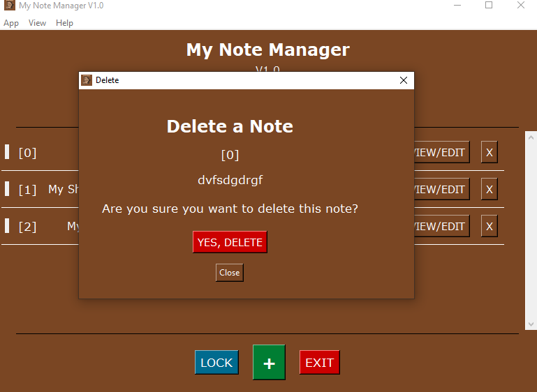Viewport: 537px width, 392px height.
Task: Click the My Note Manager title-bar icon
Action: (x=10, y=5)
